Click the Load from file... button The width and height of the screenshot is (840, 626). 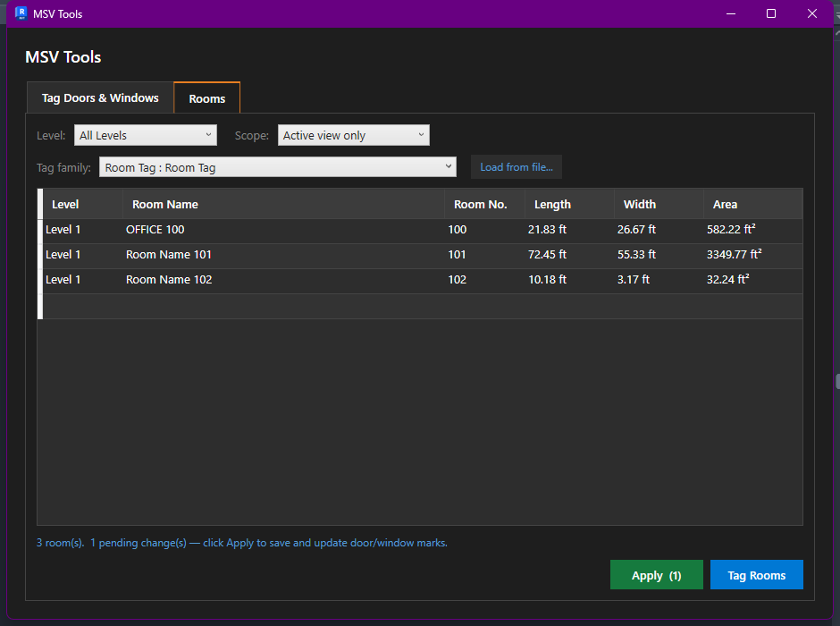pyautogui.click(x=517, y=167)
